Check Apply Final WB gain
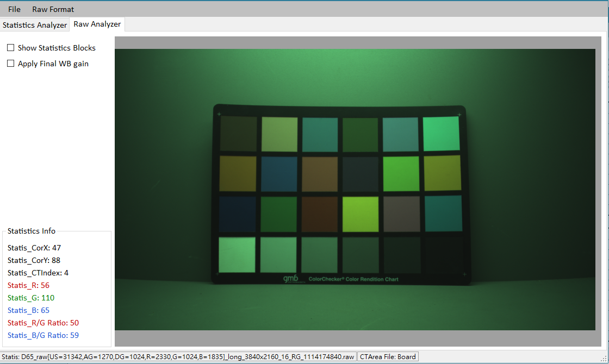 pos(10,64)
